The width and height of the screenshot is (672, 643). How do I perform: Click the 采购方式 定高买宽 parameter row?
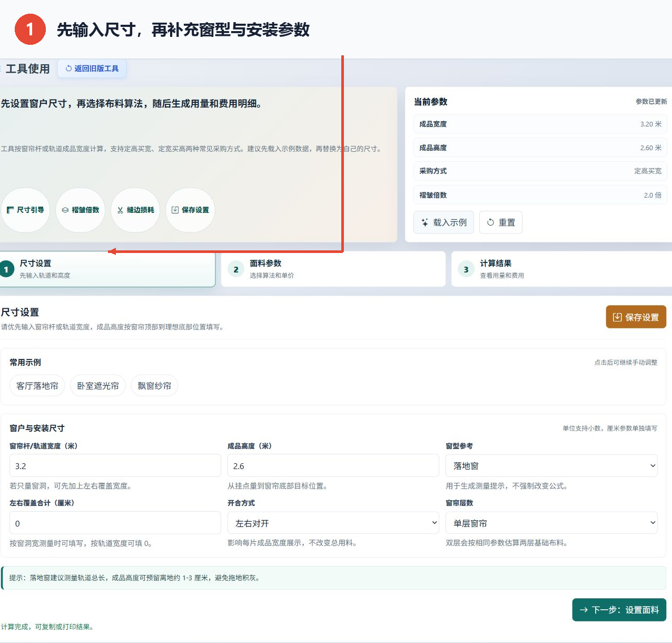click(x=540, y=171)
